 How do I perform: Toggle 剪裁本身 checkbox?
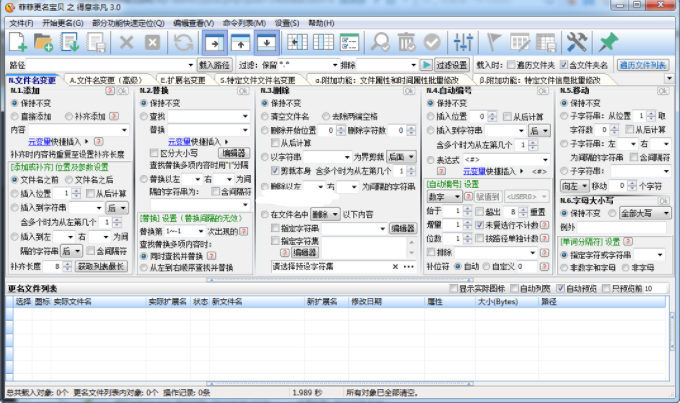pyautogui.click(x=275, y=171)
